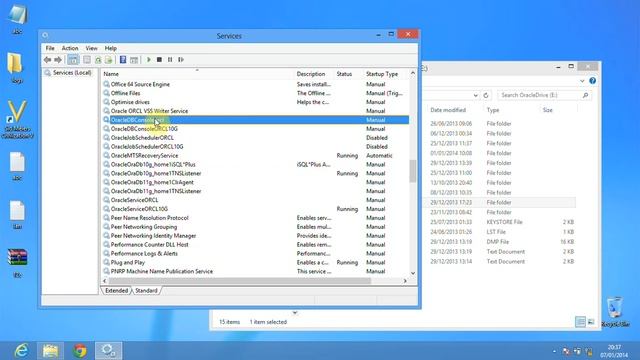
Task: Click the Search OracleDrive (E:) field in Explorer
Action: click(544, 95)
